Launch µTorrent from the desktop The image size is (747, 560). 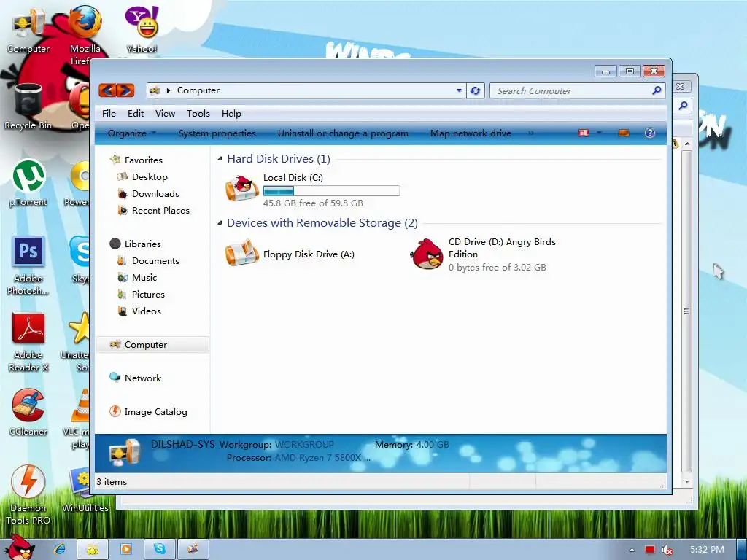pos(28,183)
